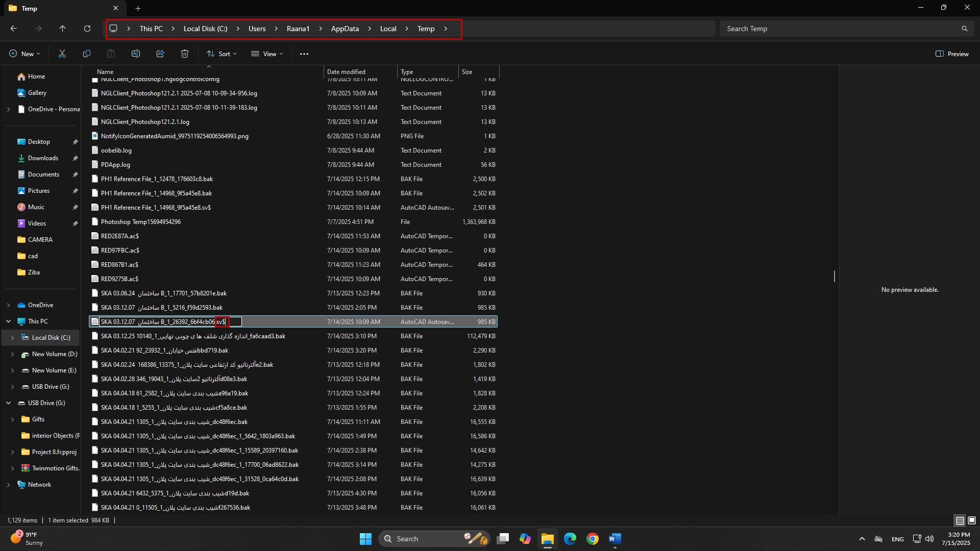Image resolution: width=980 pixels, height=551 pixels.
Task: Open the Sort dropdown
Action: click(222, 54)
